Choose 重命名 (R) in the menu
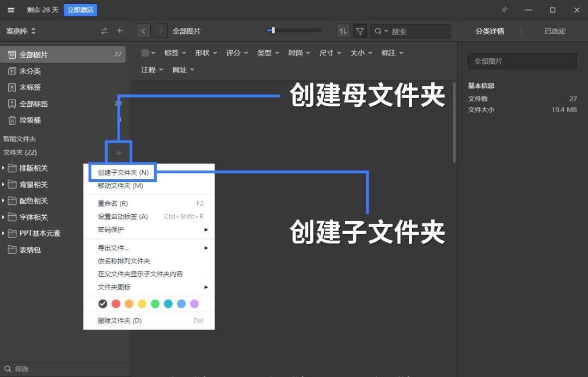588x377 pixels. click(149, 203)
